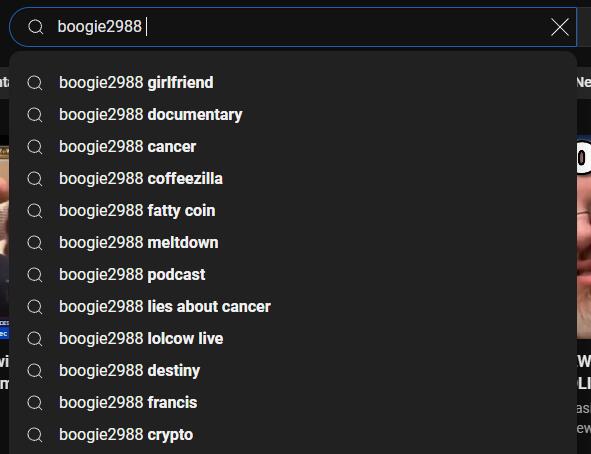Select the 'boogie2988 francis' suggestion

click(293, 403)
